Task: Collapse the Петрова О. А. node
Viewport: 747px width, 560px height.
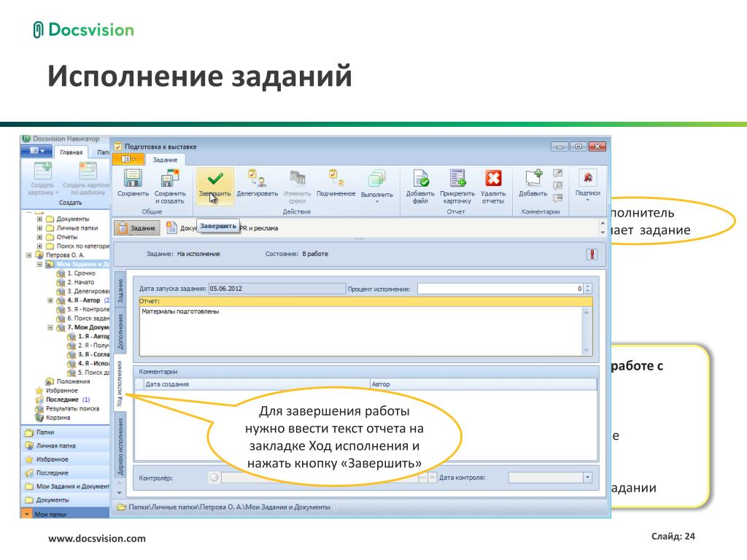Action: (28, 255)
